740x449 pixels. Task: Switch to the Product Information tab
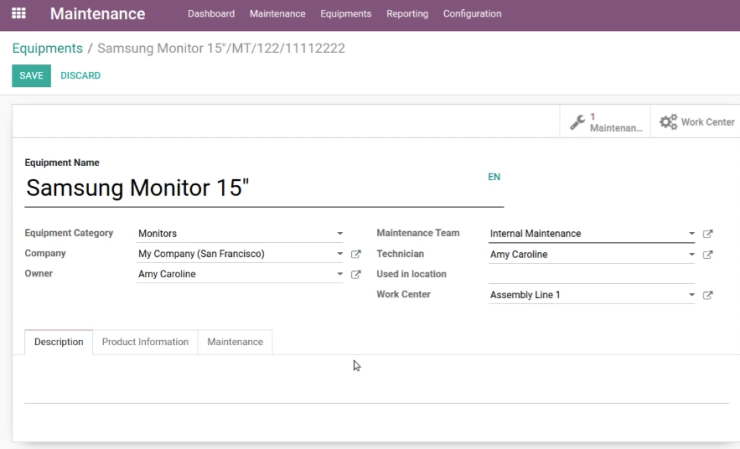coord(145,342)
